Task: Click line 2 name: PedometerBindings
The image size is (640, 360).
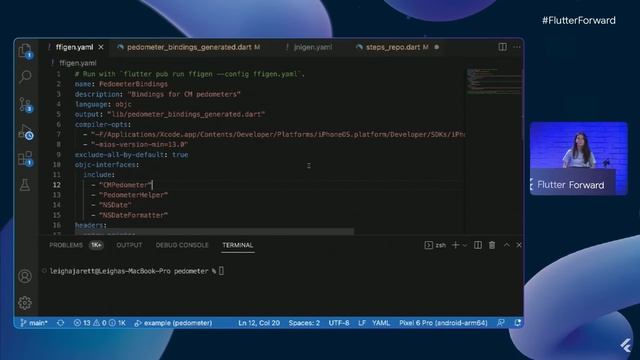Action: (x=121, y=84)
